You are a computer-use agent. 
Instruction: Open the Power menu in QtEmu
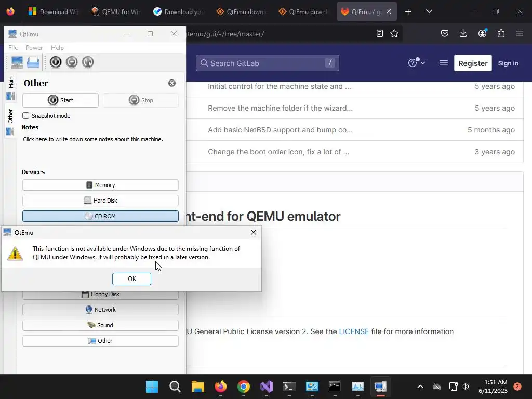point(34,48)
